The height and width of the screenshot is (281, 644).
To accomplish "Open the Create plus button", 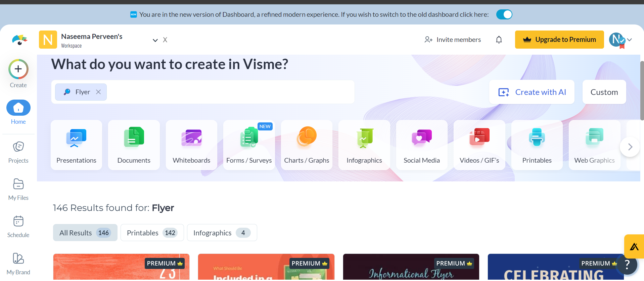I will 18,69.
